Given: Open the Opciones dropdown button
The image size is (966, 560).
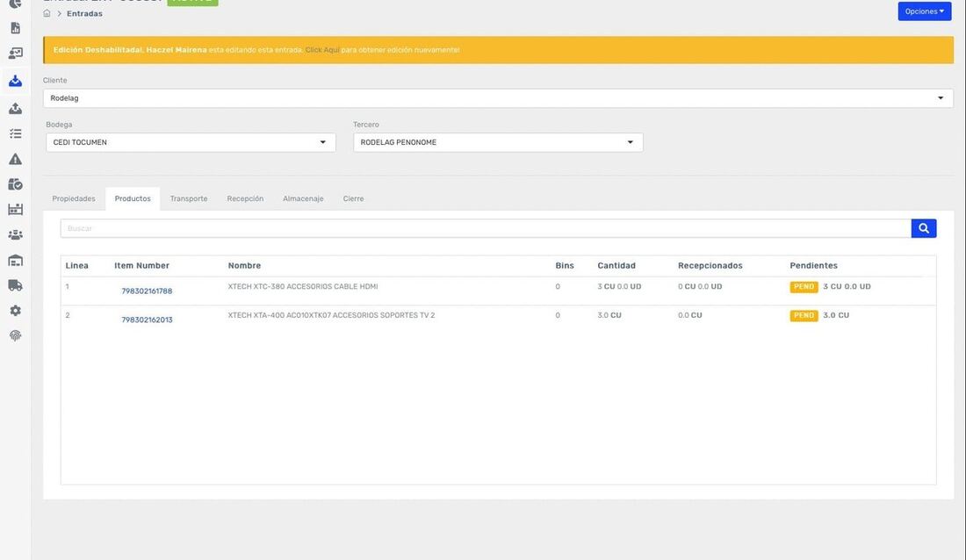Looking at the screenshot, I should [x=924, y=11].
